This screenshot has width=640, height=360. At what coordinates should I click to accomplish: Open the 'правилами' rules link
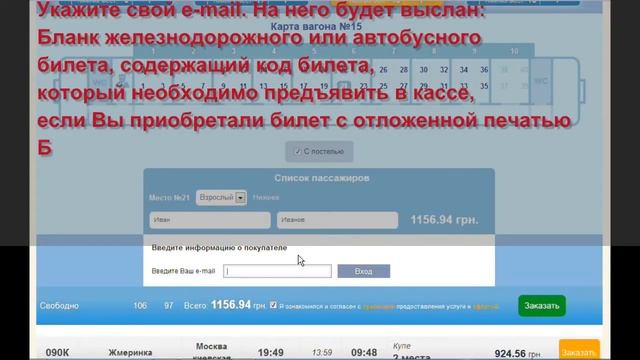(x=378, y=307)
